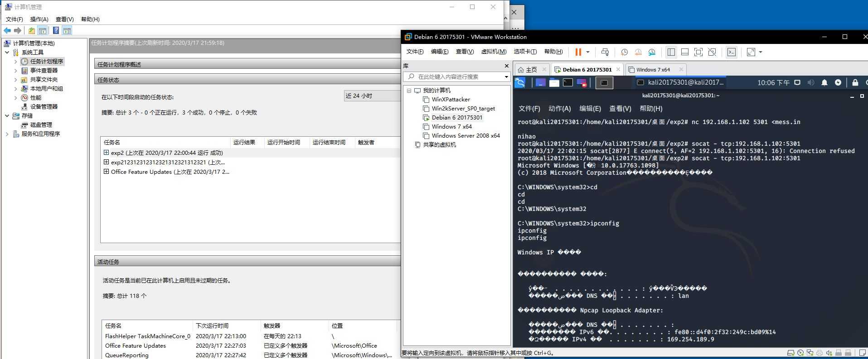Click the hard disk status icon in VMware

790,353
